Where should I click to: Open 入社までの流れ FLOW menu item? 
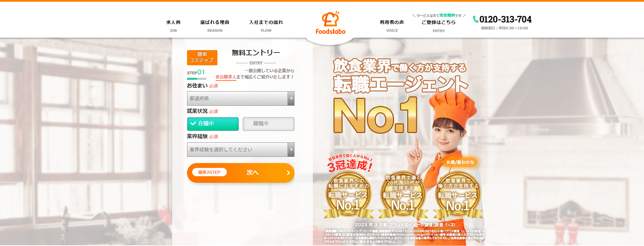coord(266,26)
